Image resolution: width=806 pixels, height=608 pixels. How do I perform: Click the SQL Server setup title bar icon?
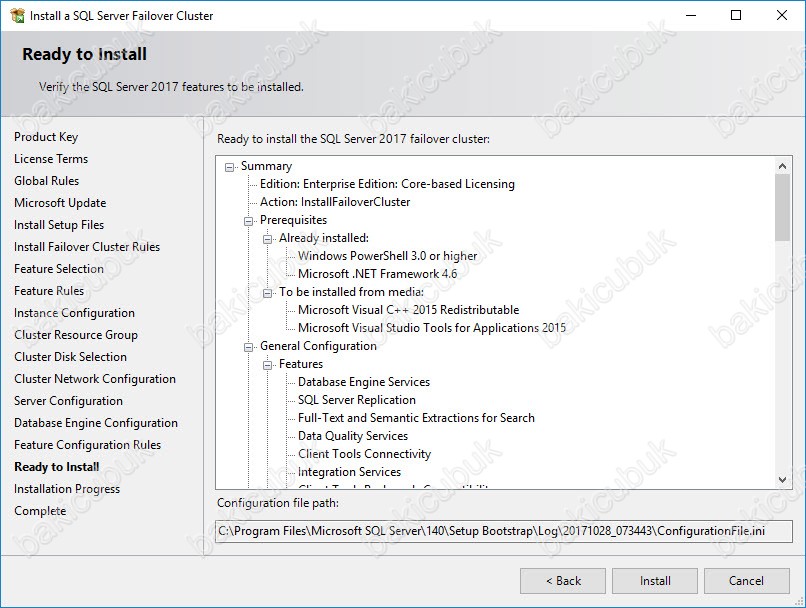17,15
